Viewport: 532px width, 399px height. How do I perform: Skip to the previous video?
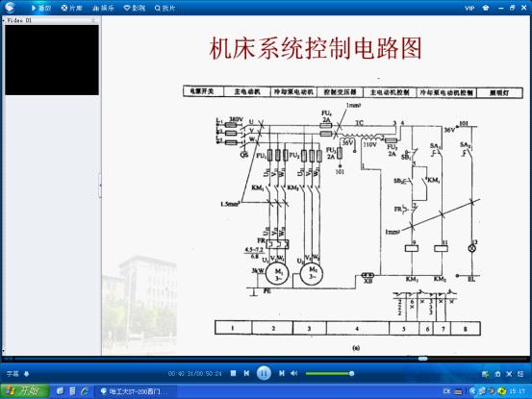[246, 373]
